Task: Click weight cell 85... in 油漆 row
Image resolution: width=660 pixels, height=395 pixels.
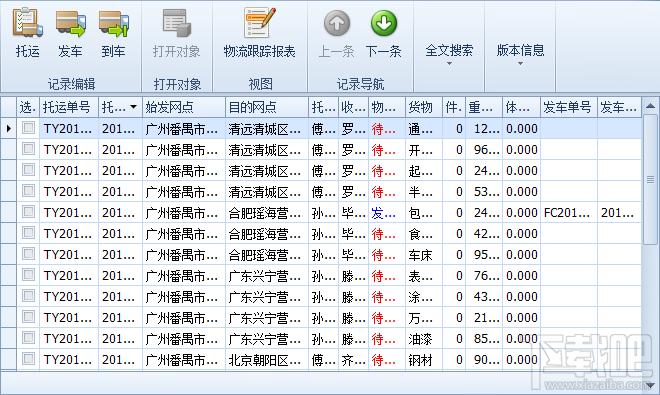Action: (x=484, y=339)
